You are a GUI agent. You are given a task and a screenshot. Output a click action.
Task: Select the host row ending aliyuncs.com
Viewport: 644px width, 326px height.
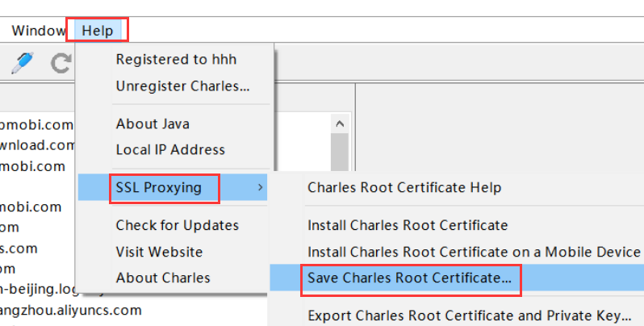click(x=71, y=310)
